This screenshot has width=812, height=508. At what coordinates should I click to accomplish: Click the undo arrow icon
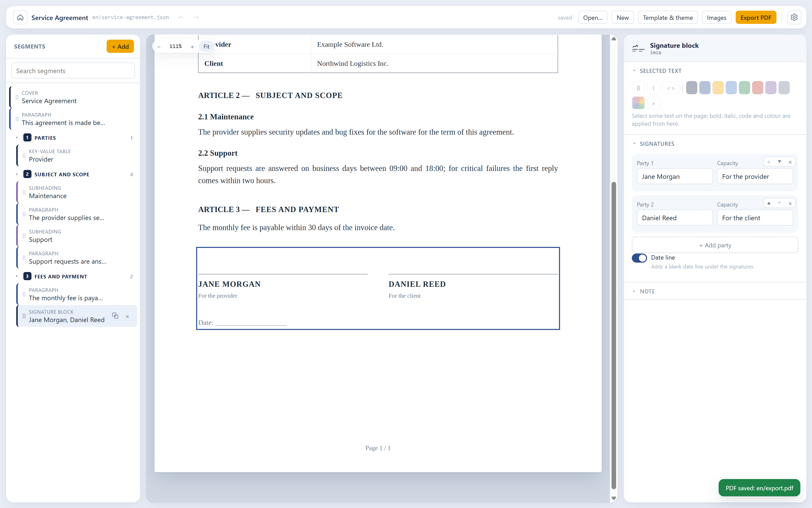tap(180, 18)
